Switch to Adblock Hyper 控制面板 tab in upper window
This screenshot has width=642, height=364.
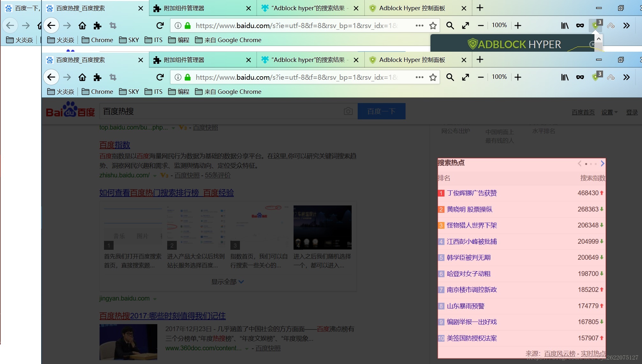tap(418, 8)
